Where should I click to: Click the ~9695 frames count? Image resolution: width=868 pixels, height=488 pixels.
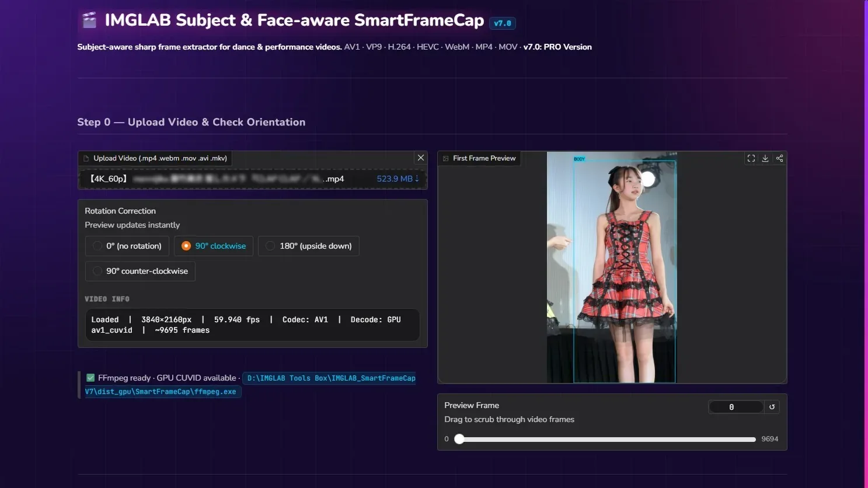pyautogui.click(x=182, y=330)
